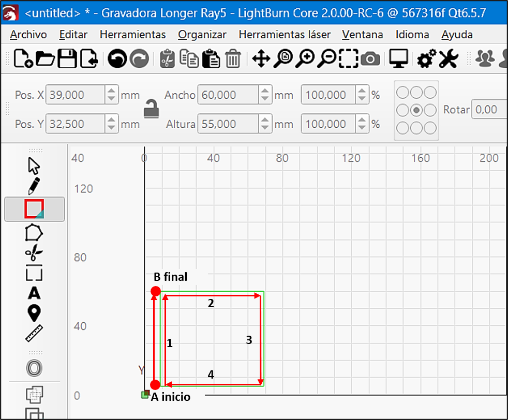508x420 pixels.
Task: Increase Pos. X with the up arrow
Action: [x=111, y=91]
